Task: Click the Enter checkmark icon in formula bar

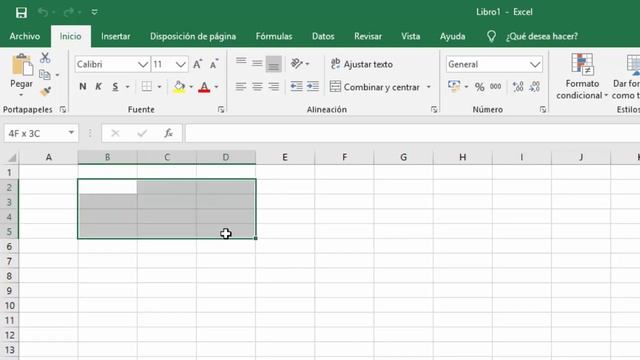Action: pyautogui.click(x=142, y=133)
